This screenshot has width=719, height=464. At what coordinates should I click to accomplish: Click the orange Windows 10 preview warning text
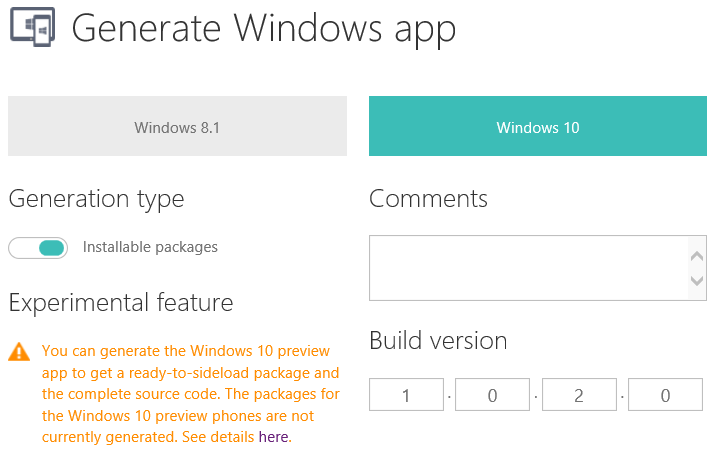coord(190,394)
